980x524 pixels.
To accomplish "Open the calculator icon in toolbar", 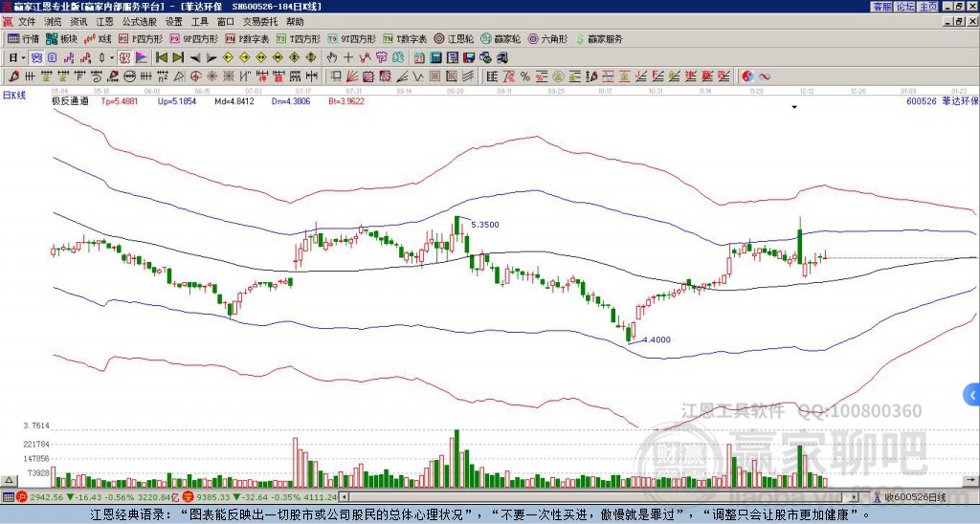I will (435, 58).
